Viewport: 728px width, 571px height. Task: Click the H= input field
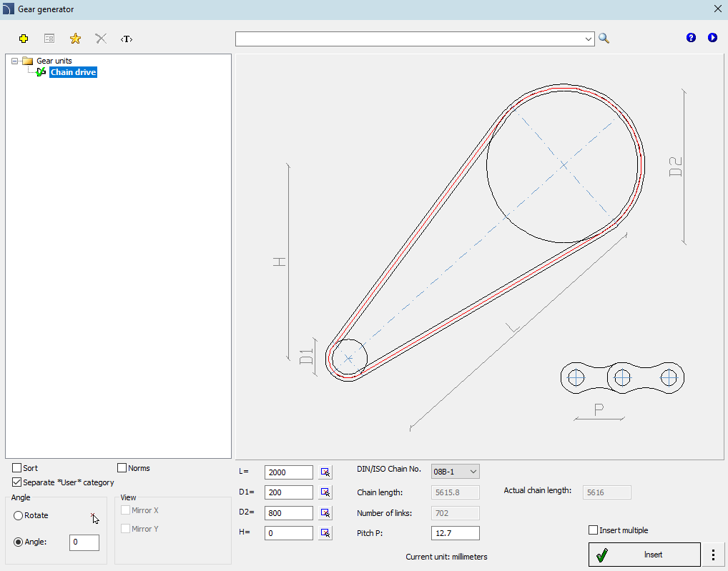(289, 533)
